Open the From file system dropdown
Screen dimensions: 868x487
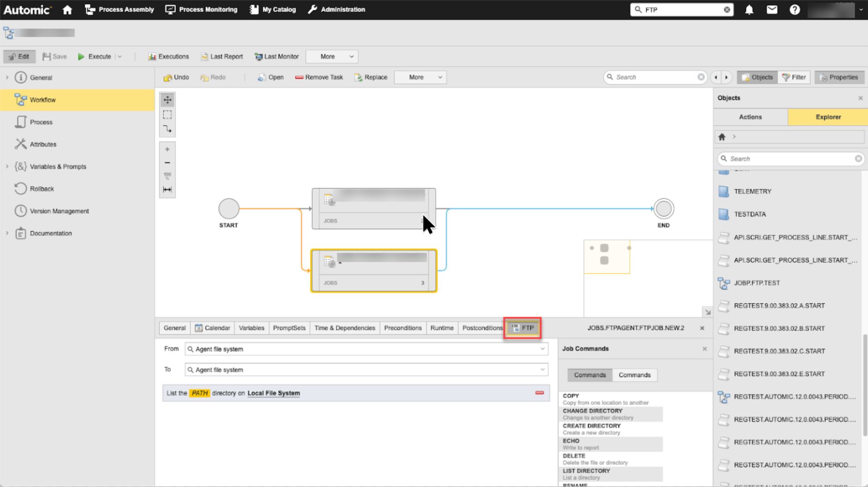[542, 349]
